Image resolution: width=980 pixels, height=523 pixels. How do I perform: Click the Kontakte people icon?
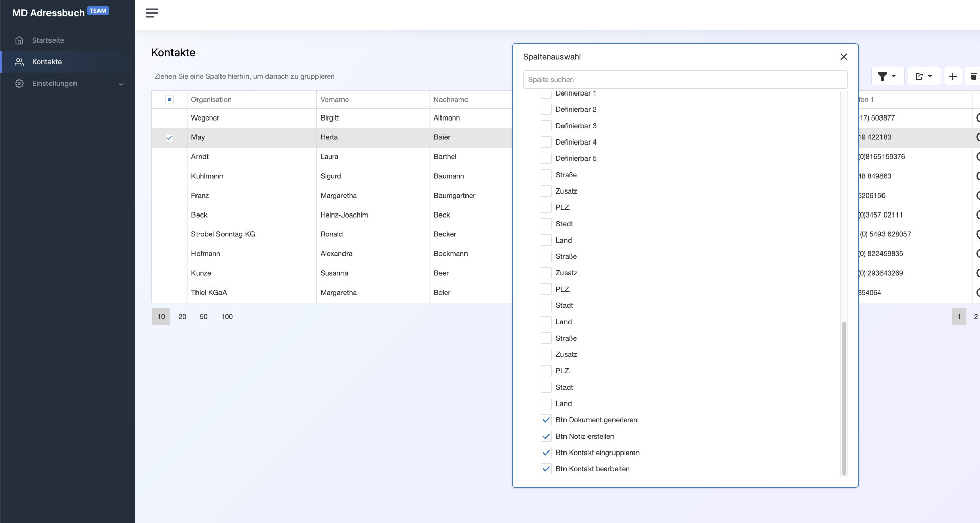click(19, 62)
